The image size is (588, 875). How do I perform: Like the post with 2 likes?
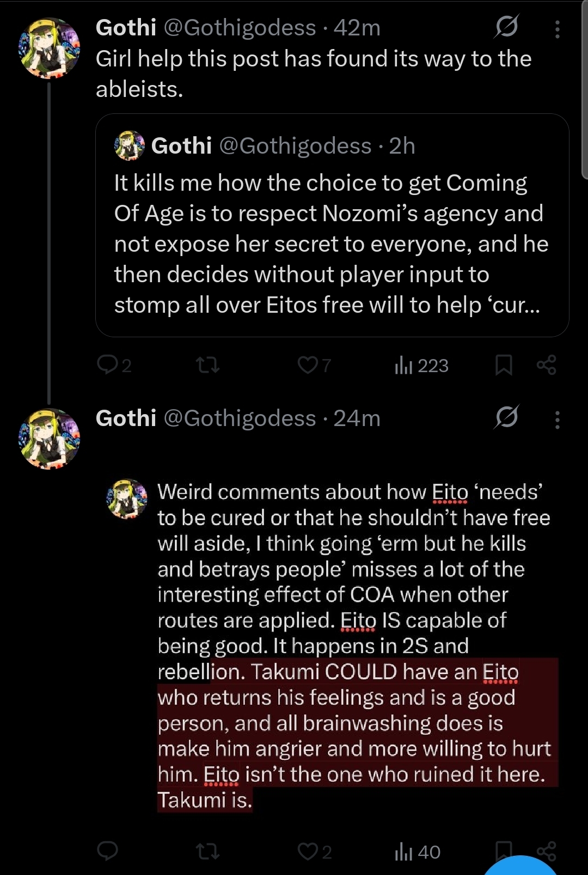[x=308, y=851]
